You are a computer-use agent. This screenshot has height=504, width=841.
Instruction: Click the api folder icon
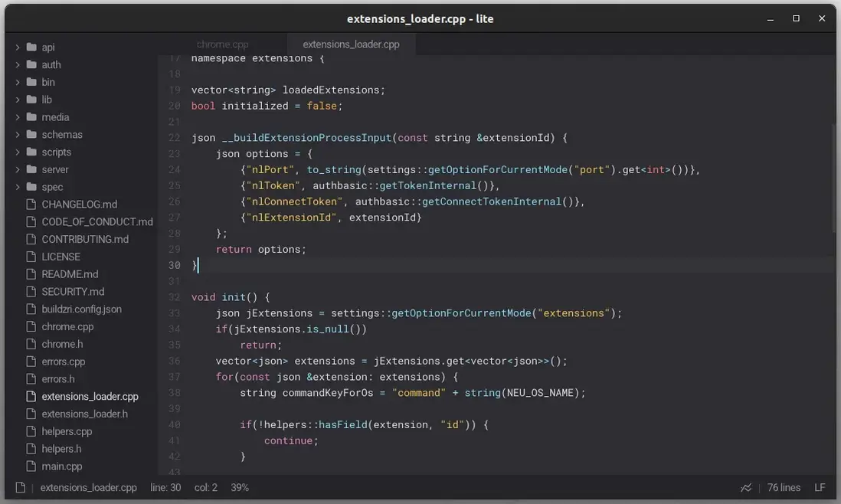tap(31, 47)
